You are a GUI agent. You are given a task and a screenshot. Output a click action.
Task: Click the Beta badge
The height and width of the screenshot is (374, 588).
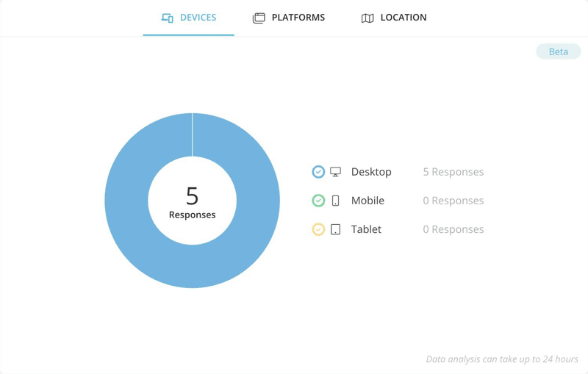(558, 51)
